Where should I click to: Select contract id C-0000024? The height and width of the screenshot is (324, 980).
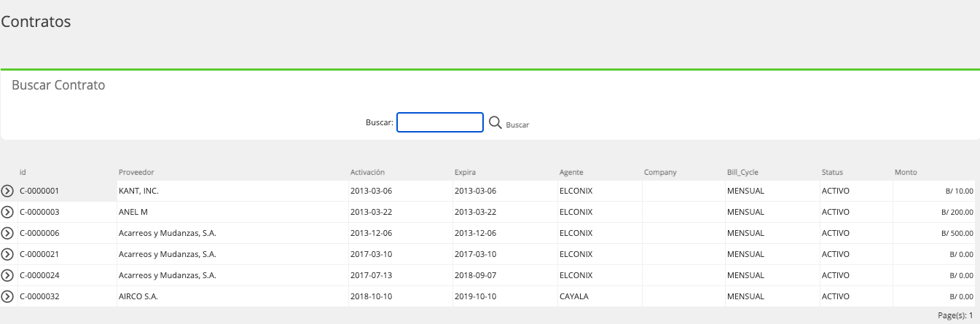[x=39, y=275]
